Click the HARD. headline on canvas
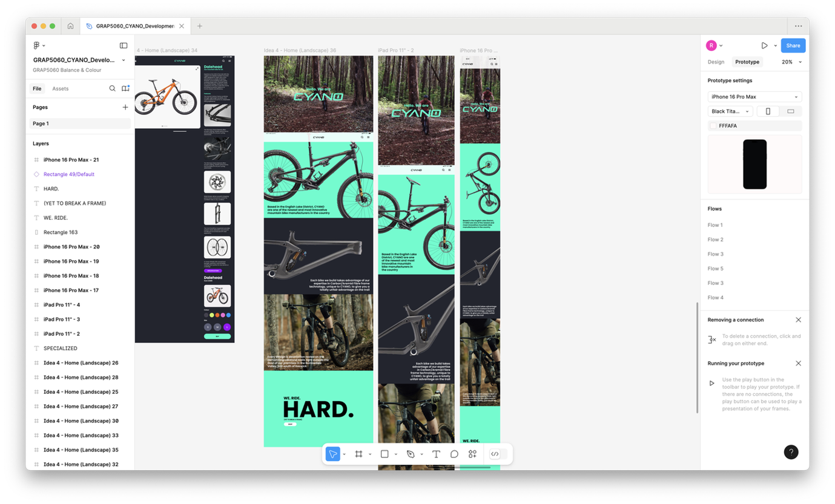 pos(318,410)
